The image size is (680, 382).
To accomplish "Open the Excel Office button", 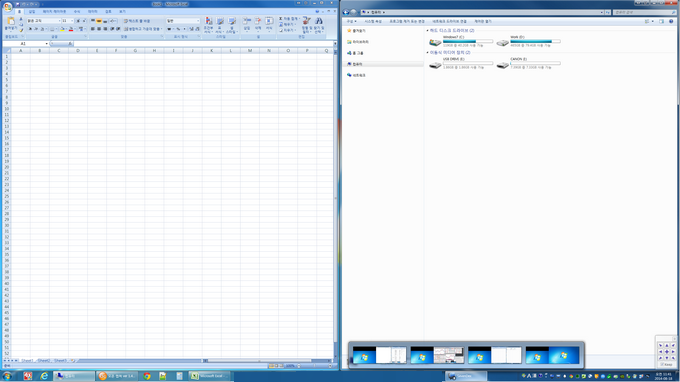I will click(x=7, y=7).
